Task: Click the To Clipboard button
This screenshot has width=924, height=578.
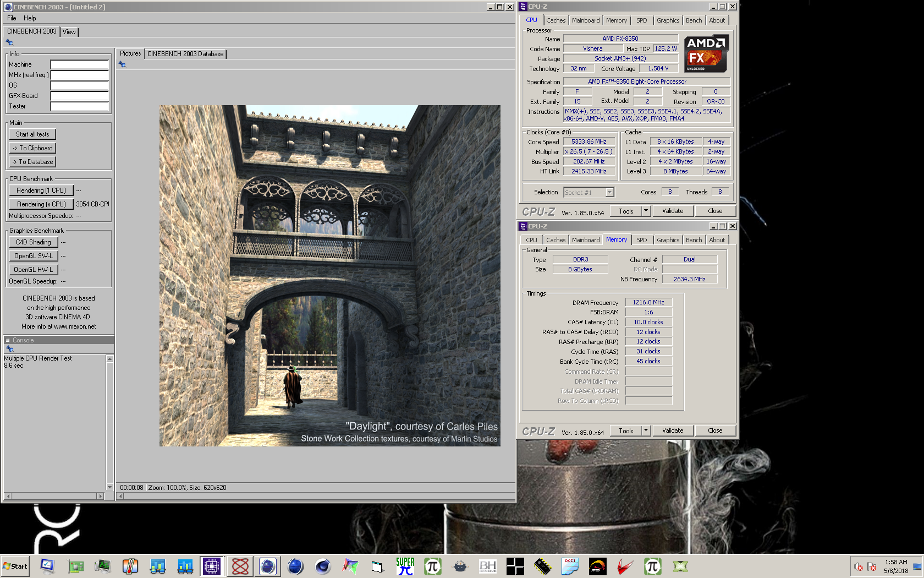Action: pyautogui.click(x=32, y=148)
